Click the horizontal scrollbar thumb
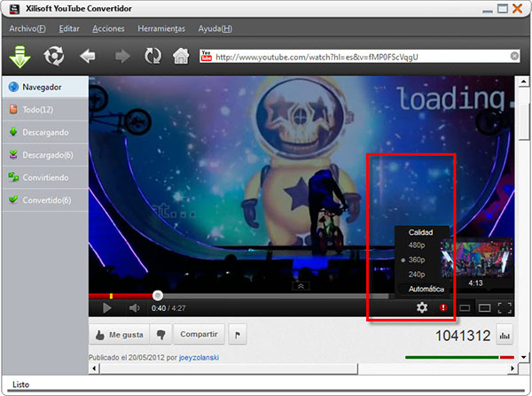532x396 pixels. pos(229,369)
